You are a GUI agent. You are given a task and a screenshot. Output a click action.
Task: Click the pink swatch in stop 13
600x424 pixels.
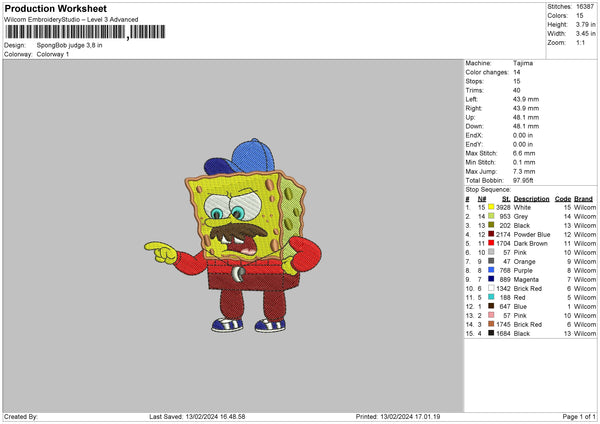point(491,315)
